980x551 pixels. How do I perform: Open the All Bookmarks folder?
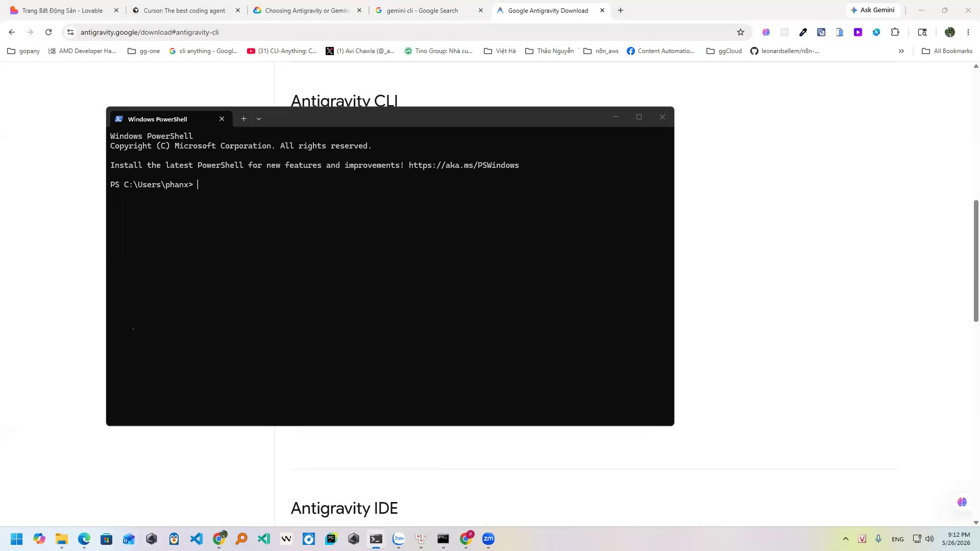(x=947, y=51)
